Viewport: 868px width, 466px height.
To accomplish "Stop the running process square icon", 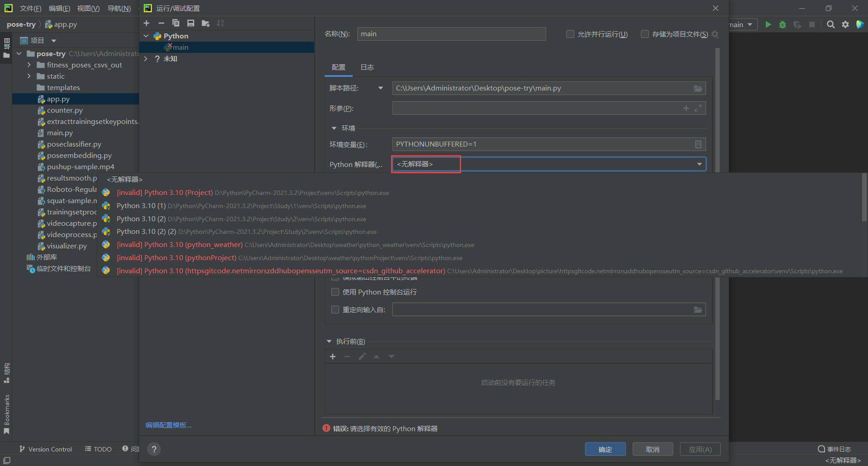I will pyautogui.click(x=812, y=24).
